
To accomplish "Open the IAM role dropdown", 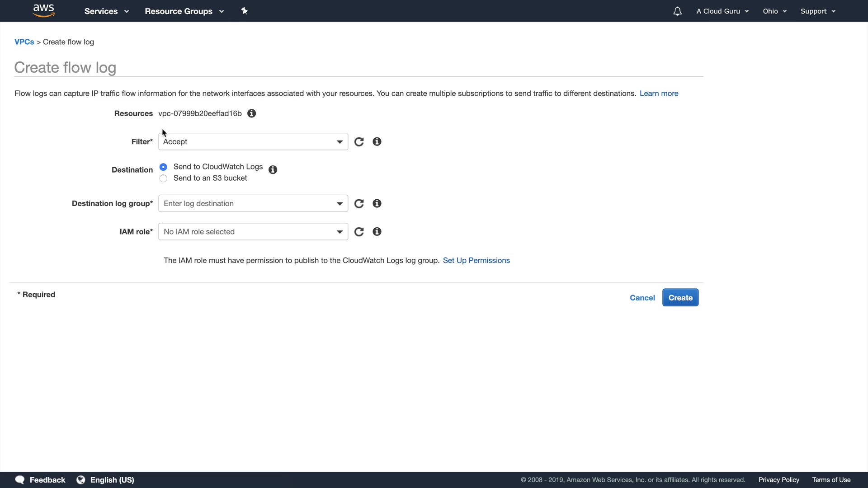I will pyautogui.click(x=253, y=232).
